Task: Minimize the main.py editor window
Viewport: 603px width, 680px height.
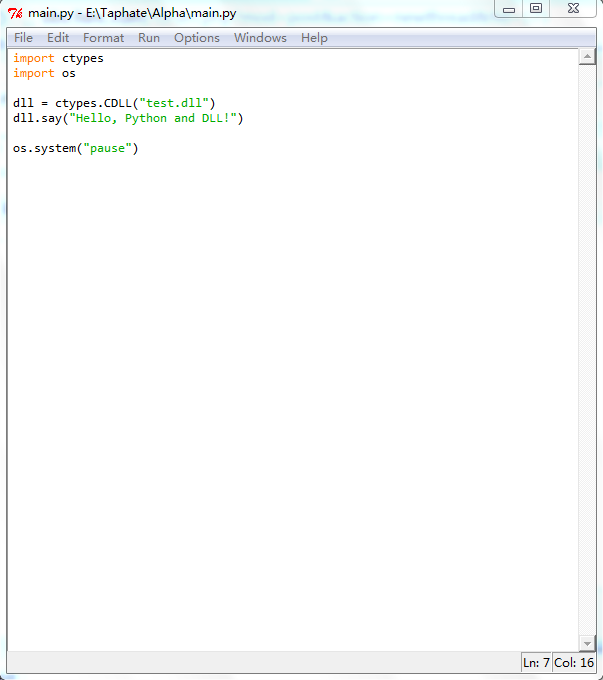Action: tap(510, 9)
